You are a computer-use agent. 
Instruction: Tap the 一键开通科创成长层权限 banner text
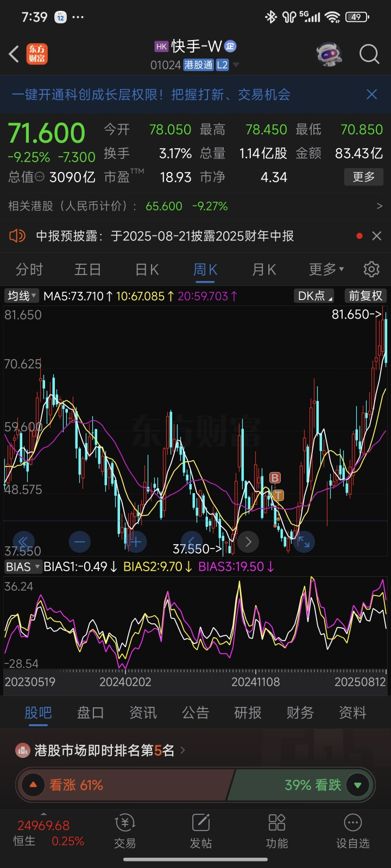point(151,94)
